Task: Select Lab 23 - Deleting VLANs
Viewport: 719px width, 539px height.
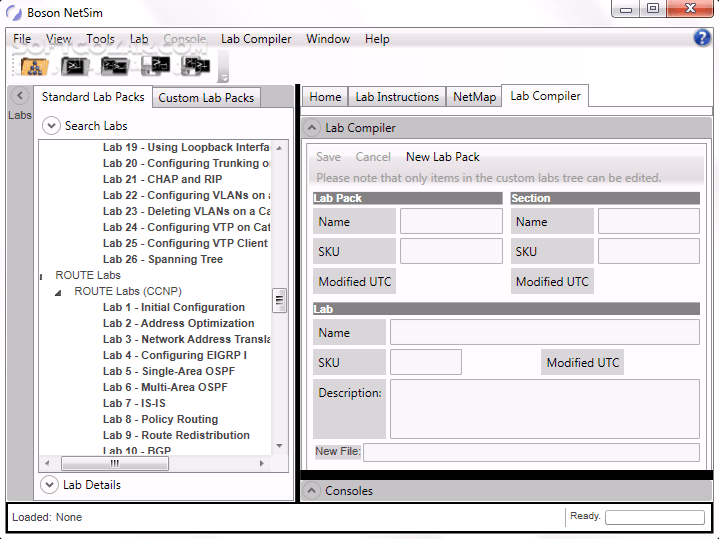Action: click(186, 211)
